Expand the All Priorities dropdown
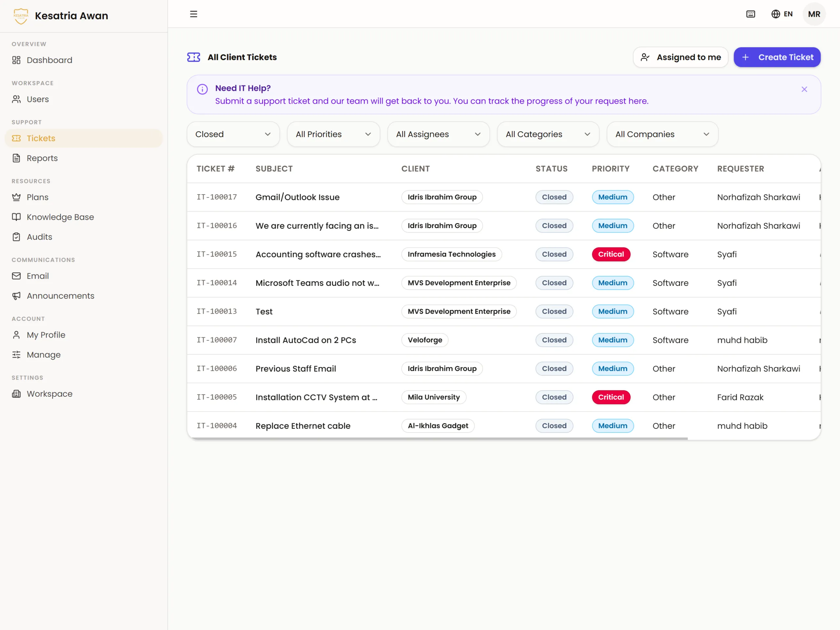The height and width of the screenshot is (630, 840). coord(333,134)
